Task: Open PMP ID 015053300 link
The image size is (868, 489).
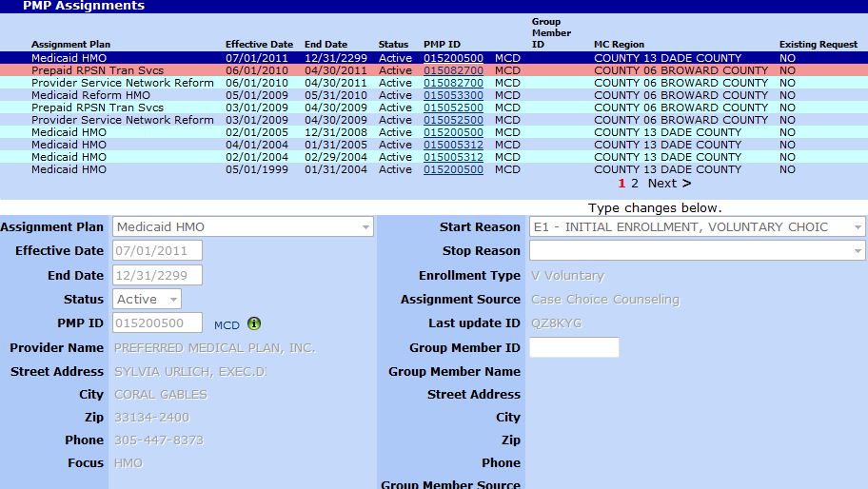Action: point(453,95)
